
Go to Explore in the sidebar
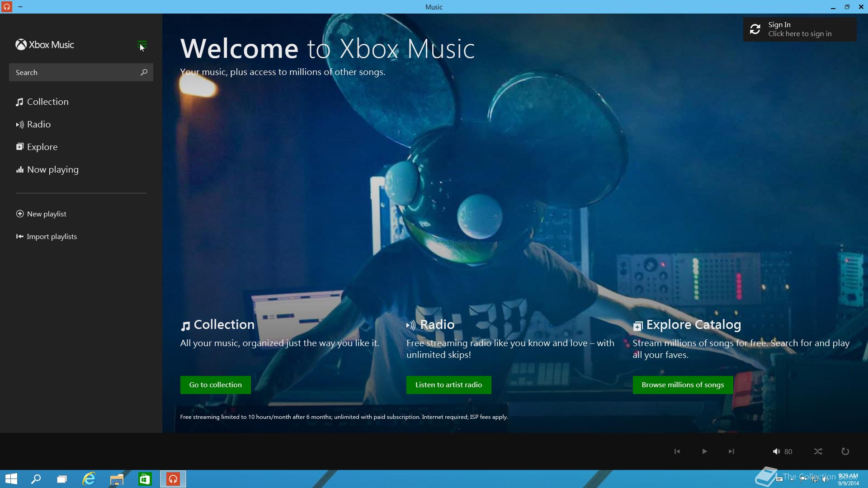click(37, 147)
